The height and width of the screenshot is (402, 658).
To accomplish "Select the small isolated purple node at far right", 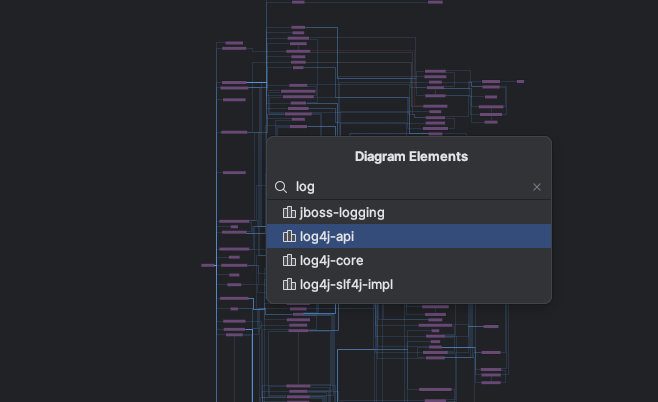I will [520, 81].
